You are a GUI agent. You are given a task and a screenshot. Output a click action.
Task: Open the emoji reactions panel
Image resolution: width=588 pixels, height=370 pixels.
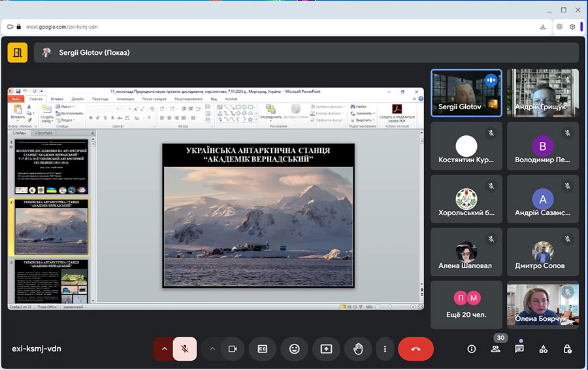pos(294,349)
